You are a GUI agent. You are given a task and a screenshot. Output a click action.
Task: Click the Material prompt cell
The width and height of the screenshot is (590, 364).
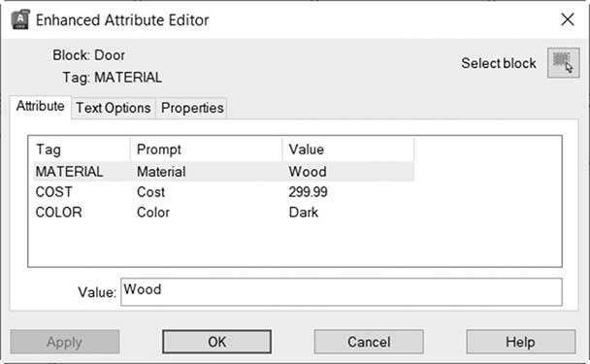pos(161,172)
